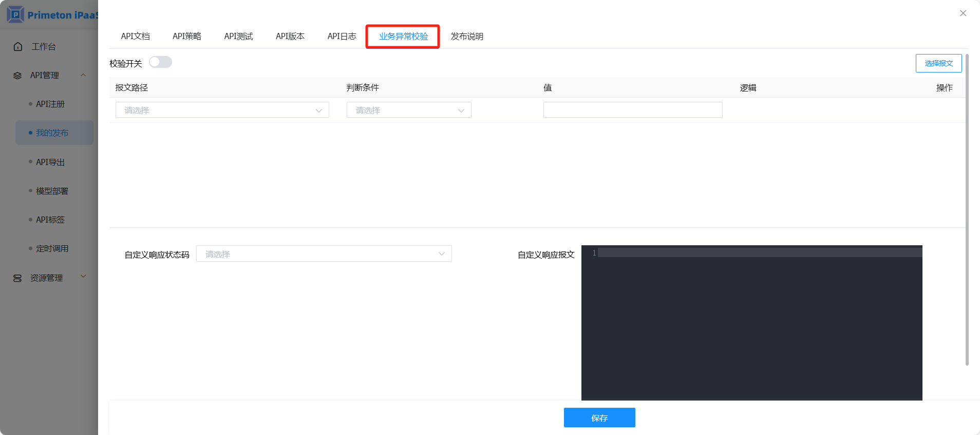The height and width of the screenshot is (435, 980).
Task: Click the 工作台 home icon
Action: (18, 47)
